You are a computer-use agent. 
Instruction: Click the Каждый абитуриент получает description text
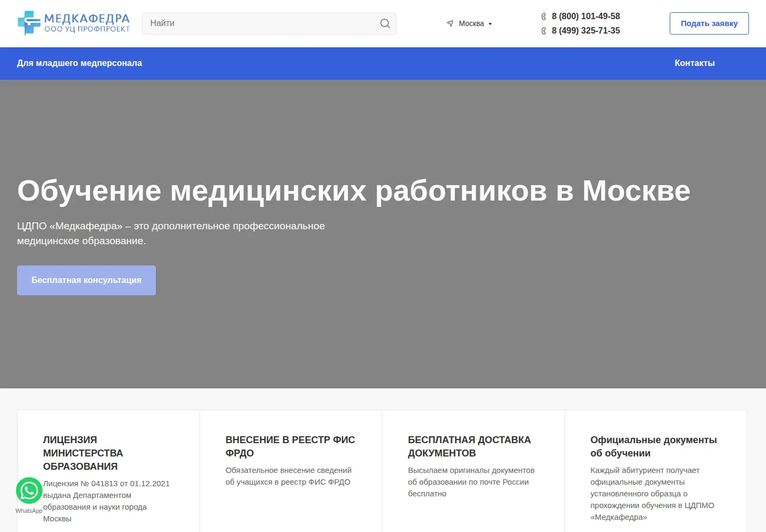(x=652, y=494)
